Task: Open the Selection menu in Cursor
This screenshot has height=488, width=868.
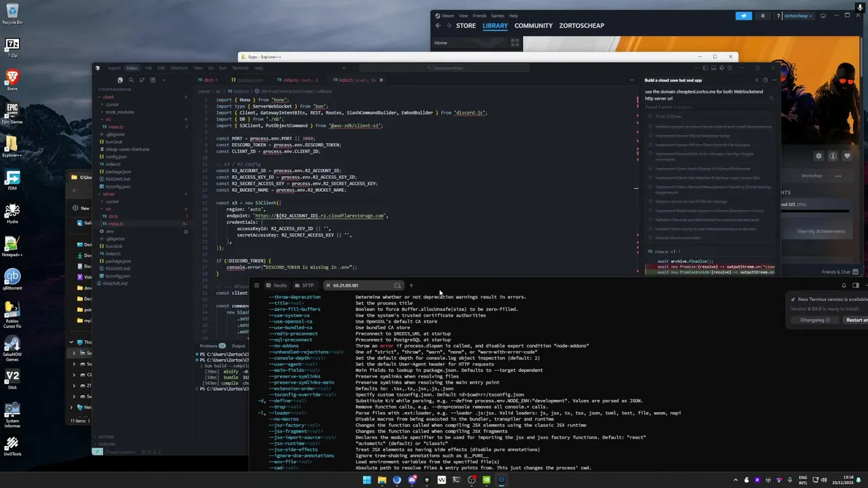Action: tap(179, 68)
